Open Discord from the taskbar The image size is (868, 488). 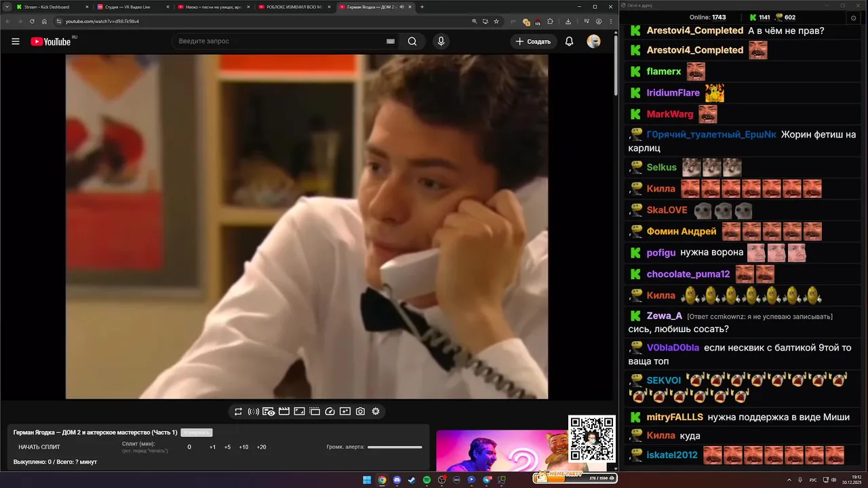(397, 480)
